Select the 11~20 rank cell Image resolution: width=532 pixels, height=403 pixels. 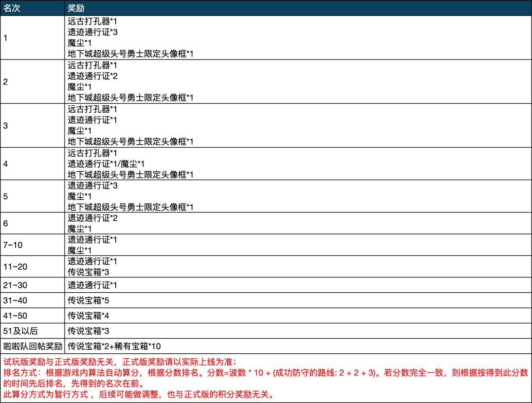(x=32, y=266)
